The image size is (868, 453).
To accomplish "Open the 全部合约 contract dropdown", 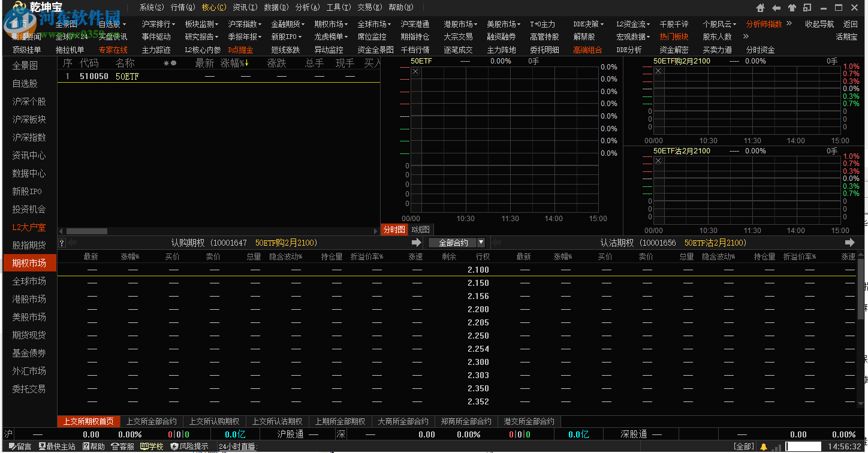I will (482, 242).
